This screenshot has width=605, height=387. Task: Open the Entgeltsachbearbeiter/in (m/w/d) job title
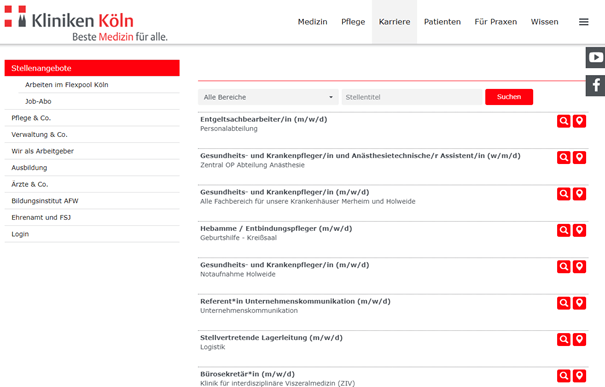(x=264, y=119)
